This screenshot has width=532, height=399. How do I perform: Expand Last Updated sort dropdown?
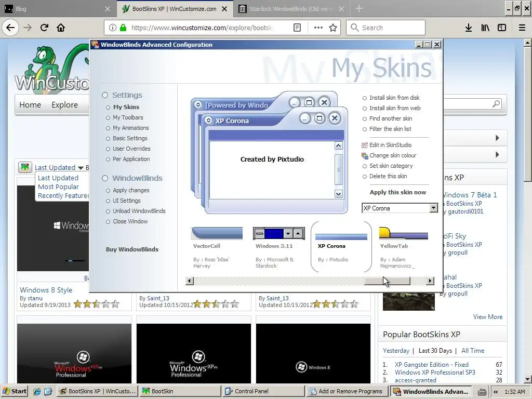click(x=81, y=168)
